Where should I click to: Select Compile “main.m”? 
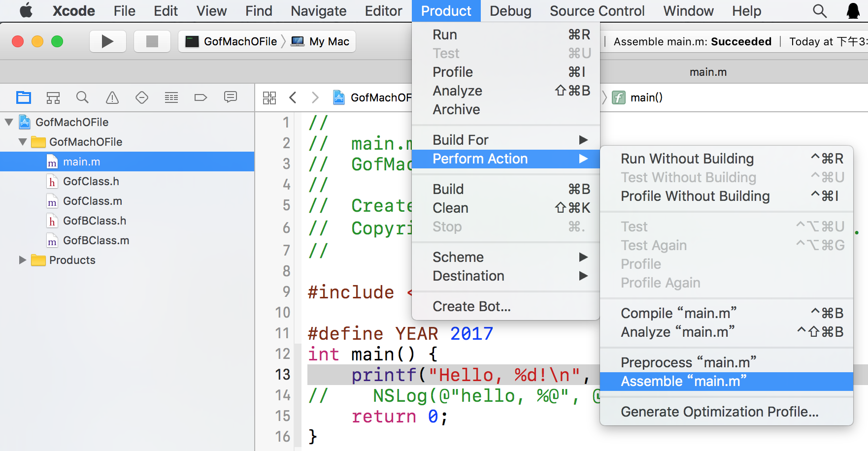tap(727, 313)
